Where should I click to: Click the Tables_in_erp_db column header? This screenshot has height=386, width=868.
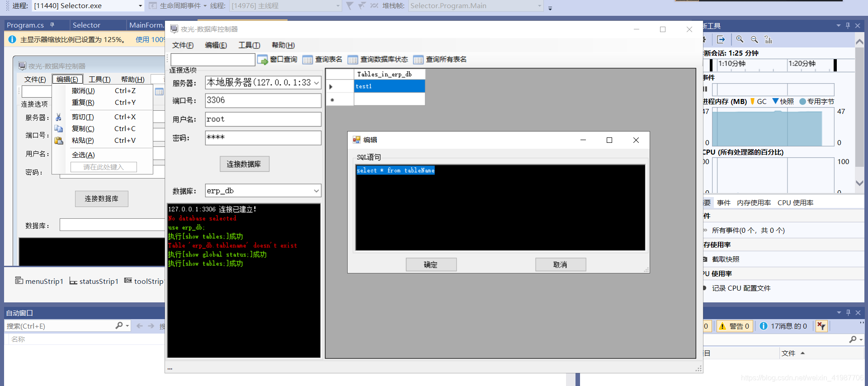[x=389, y=74]
